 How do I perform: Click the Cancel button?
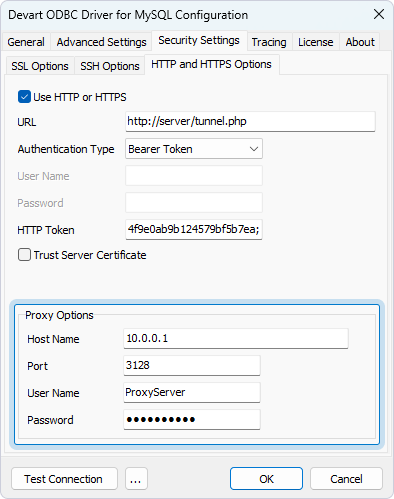[x=346, y=479]
